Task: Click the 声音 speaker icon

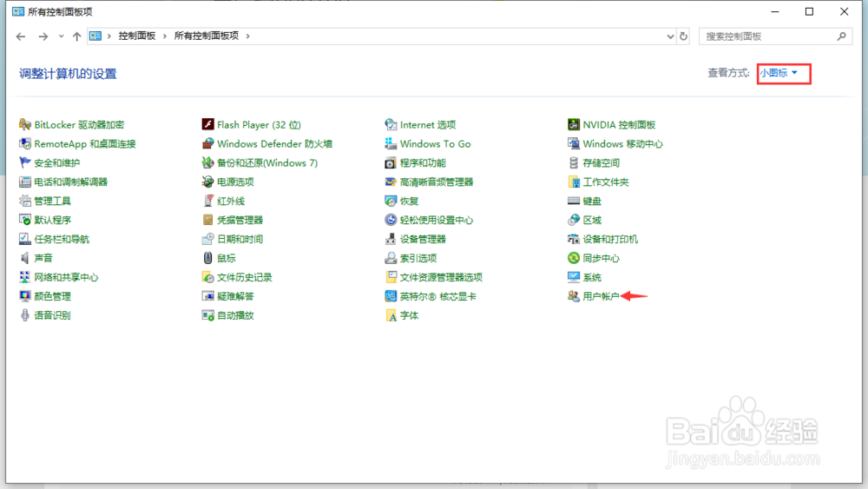Action: tap(25, 258)
